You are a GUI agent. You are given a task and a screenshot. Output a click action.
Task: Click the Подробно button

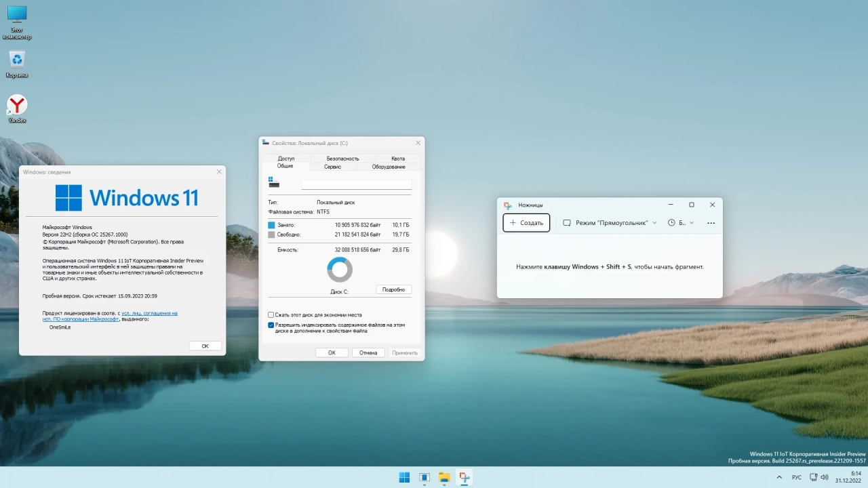pos(393,289)
